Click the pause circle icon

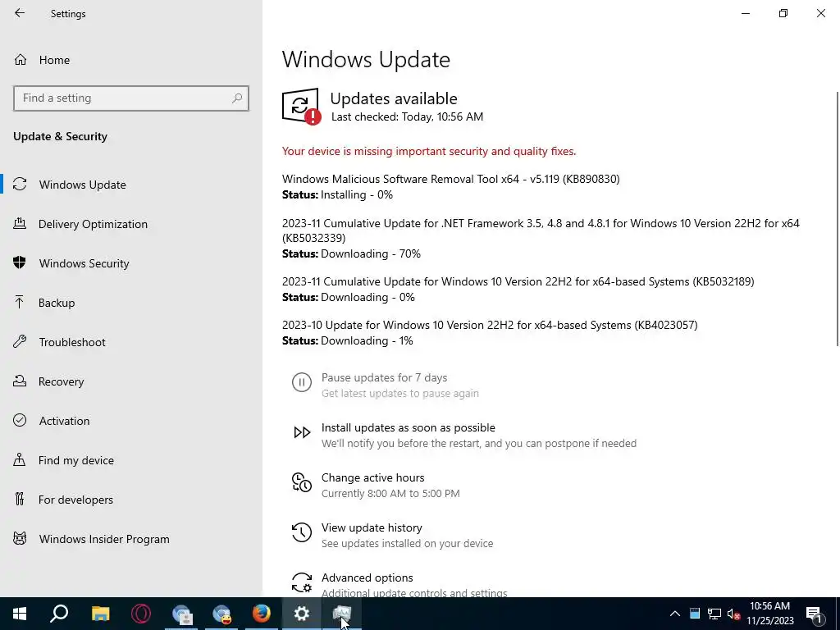click(302, 382)
